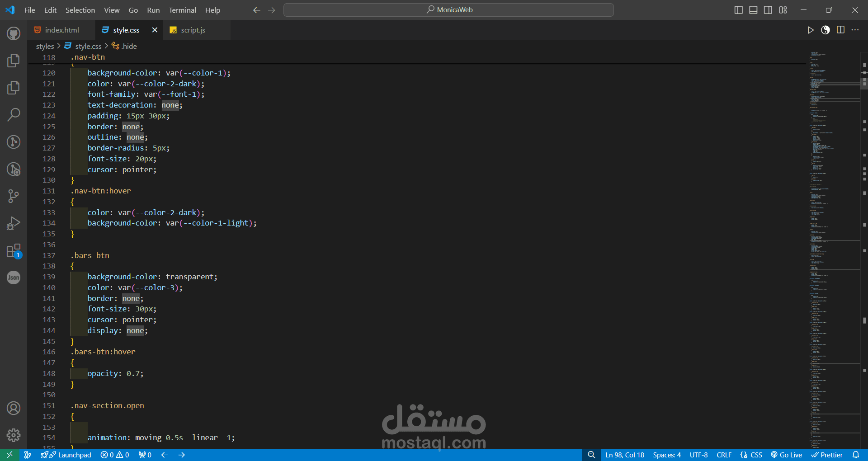Open the Help menu

point(212,10)
